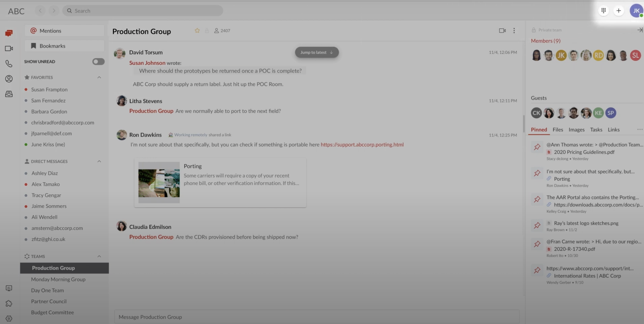
Task: Open the Porting link preview thumbnail
Action: pyautogui.click(x=159, y=182)
